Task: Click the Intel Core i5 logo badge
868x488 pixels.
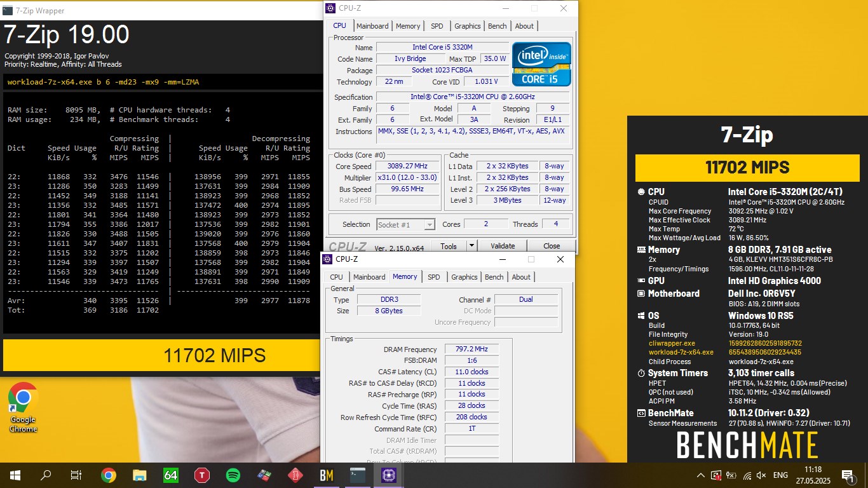Action: tap(541, 64)
